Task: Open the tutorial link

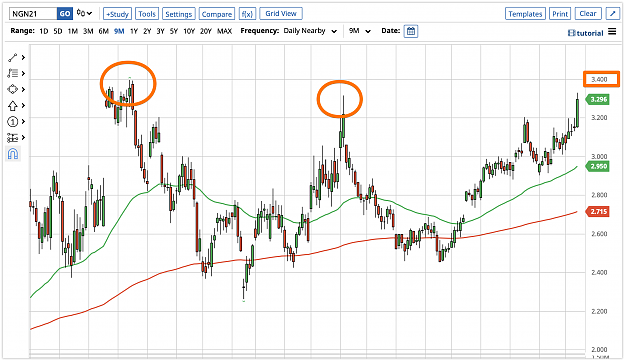Action: coord(585,33)
